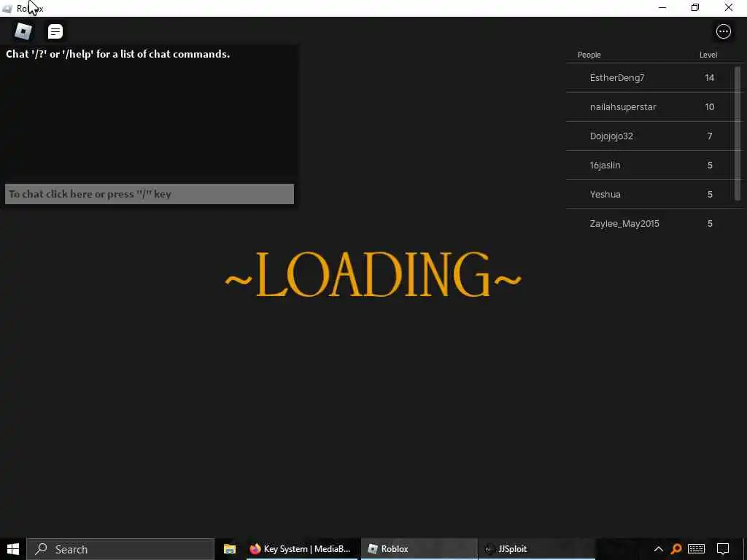Switch to the Firefox Key System window
The width and height of the screenshot is (747, 560).
point(301,549)
